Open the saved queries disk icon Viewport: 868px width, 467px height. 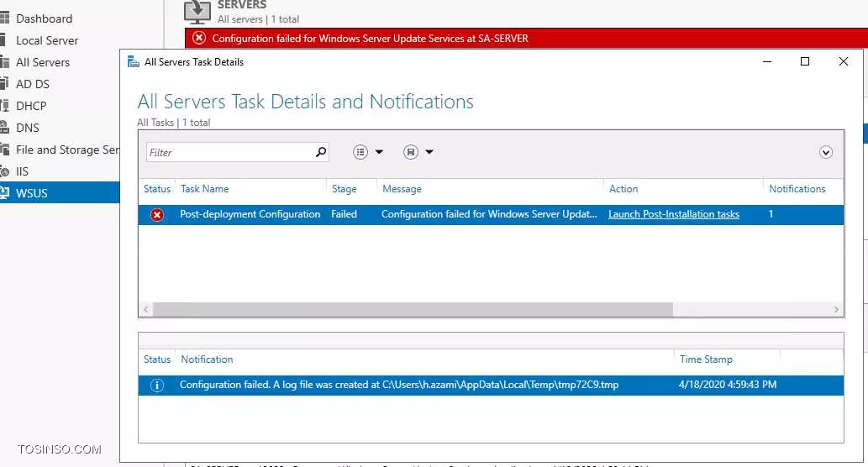coord(411,152)
